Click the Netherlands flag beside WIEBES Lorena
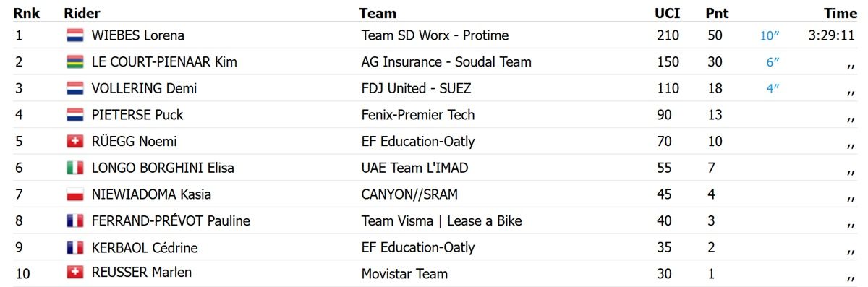The height and width of the screenshot is (287, 868). coord(75,35)
